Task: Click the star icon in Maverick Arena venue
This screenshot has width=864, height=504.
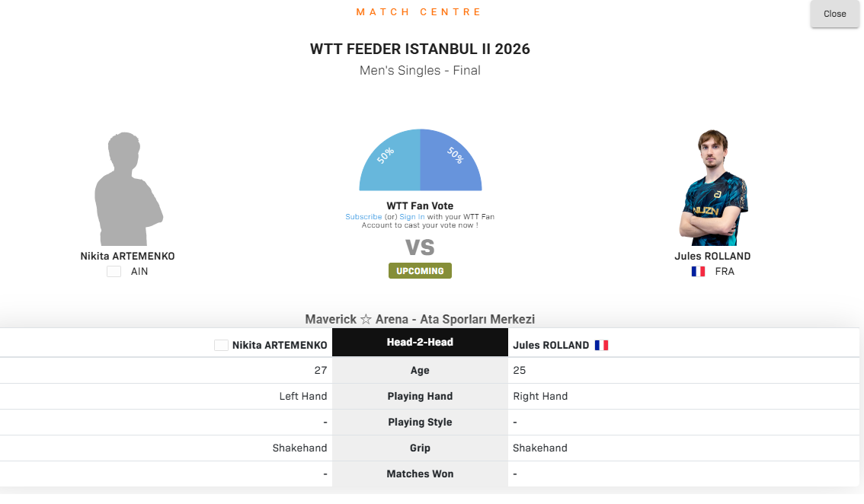Action: (366, 320)
